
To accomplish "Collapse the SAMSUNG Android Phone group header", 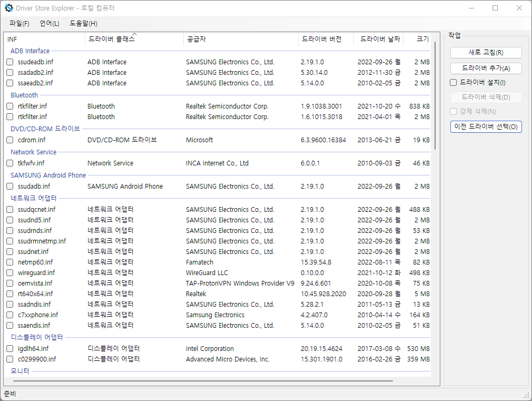I will click(x=48, y=175).
